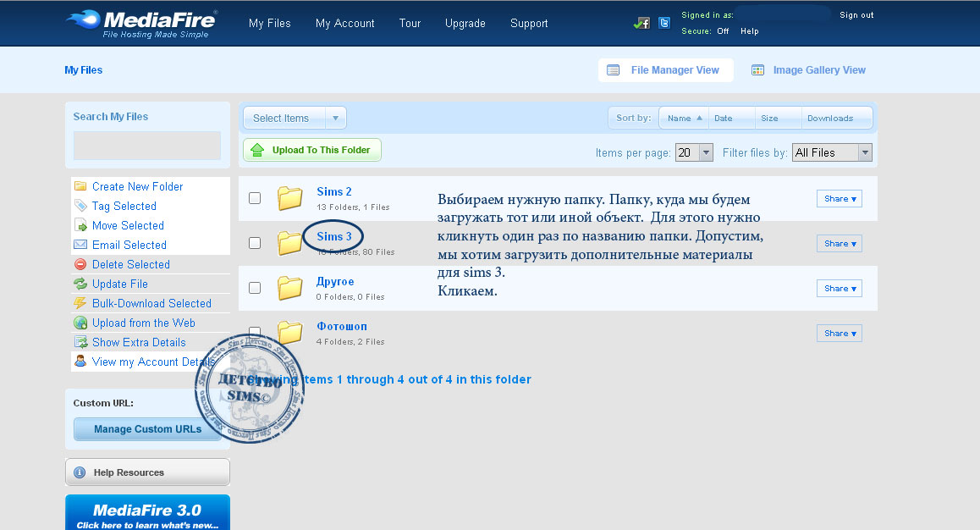The image size is (980, 530).
Task: Click Help link in header
Action: coord(749,31)
